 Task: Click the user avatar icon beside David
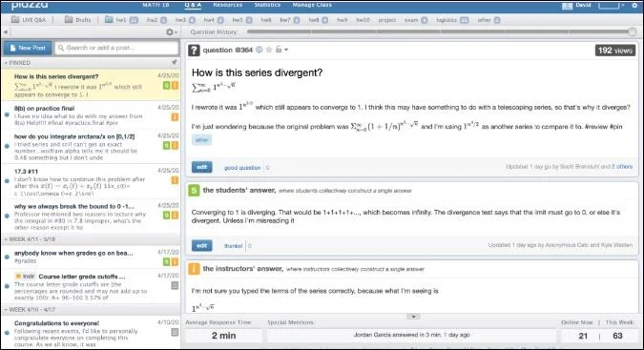[x=567, y=6]
